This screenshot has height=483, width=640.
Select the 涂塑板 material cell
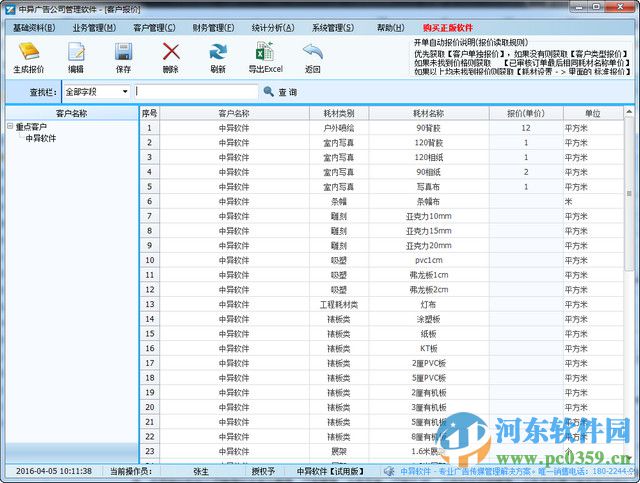tap(429, 319)
